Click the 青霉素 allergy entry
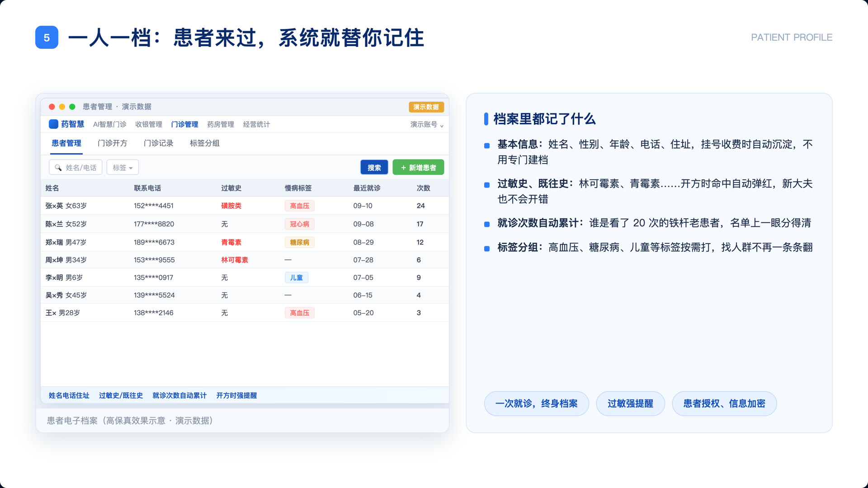Screen dimensions: 868x488 pos(231,242)
